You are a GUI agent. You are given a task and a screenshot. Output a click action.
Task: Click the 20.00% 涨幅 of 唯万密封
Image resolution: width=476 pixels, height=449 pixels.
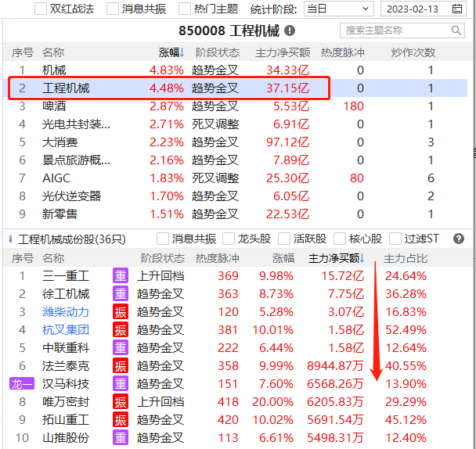tap(272, 401)
